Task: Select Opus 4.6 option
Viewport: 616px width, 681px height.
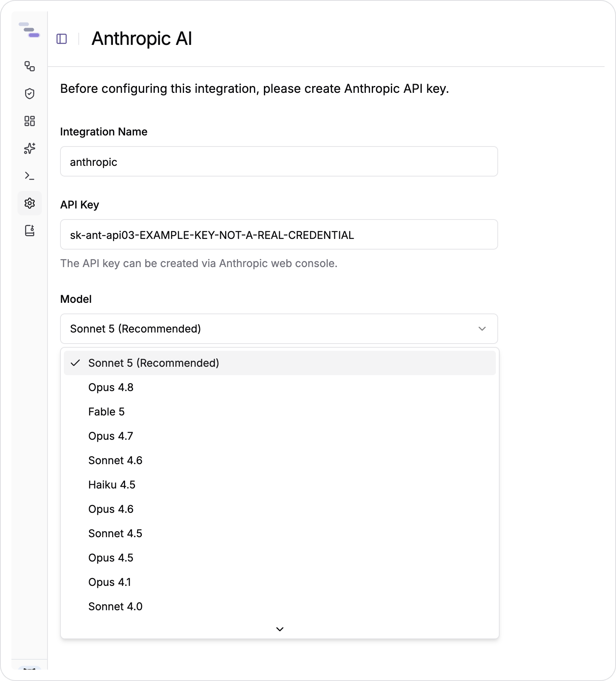Action: 280,509
